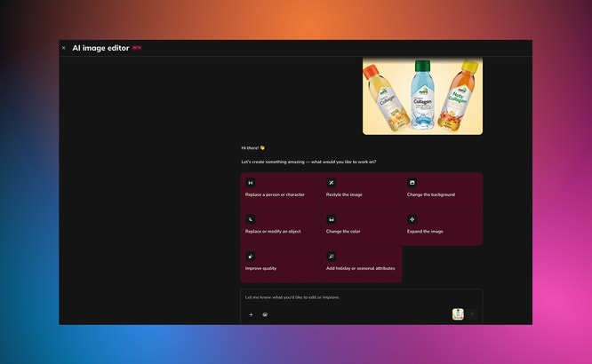Send the prompt with the arrow button

(472, 314)
